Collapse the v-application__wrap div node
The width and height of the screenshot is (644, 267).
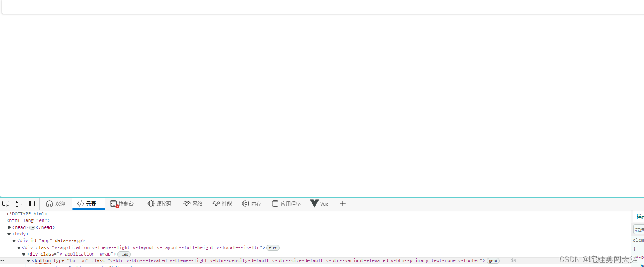pyautogui.click(x=24, y=254)
